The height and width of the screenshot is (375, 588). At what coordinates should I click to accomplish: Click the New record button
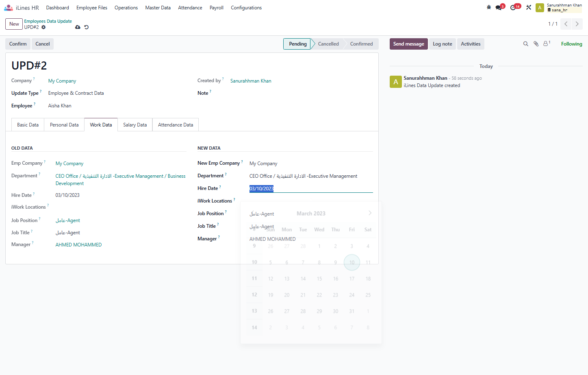(x=14, y=24)
